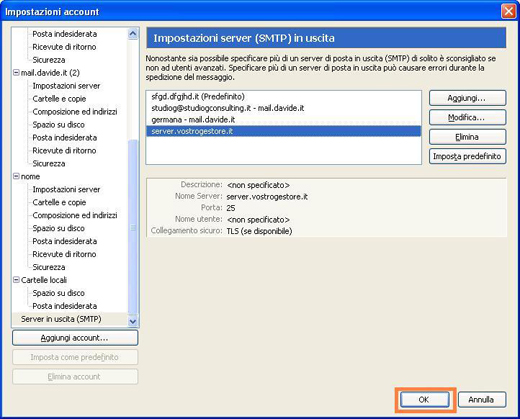Collapse the Cartelle locali tree node

tap(16, 280)
